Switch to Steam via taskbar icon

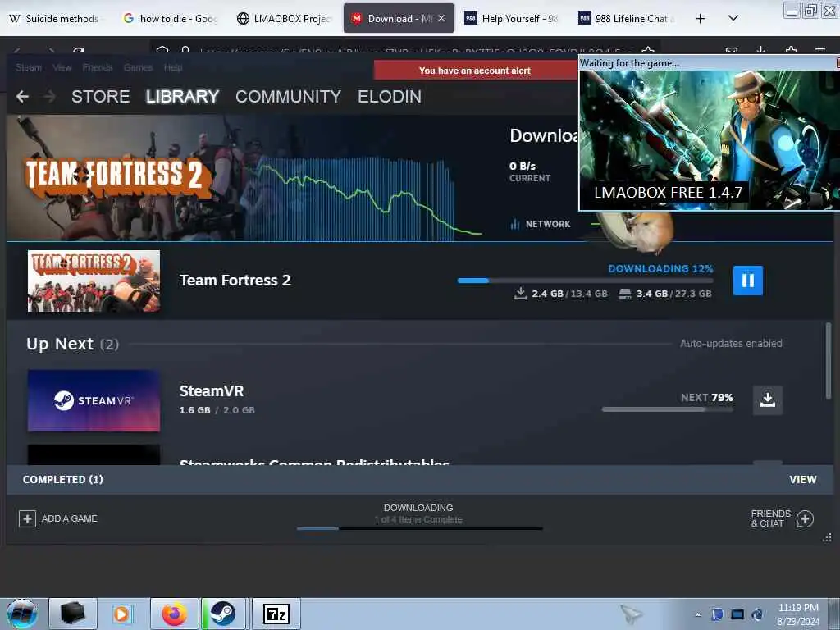222,614
